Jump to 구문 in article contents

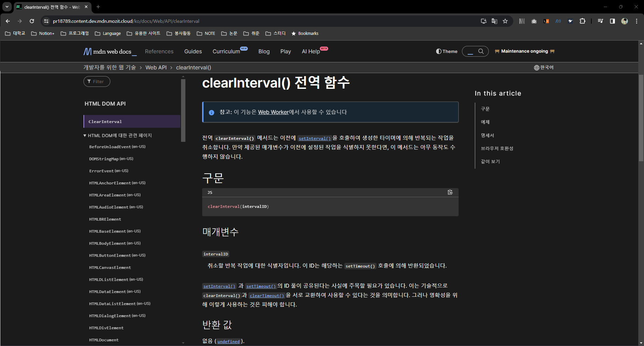coord(485,109)
